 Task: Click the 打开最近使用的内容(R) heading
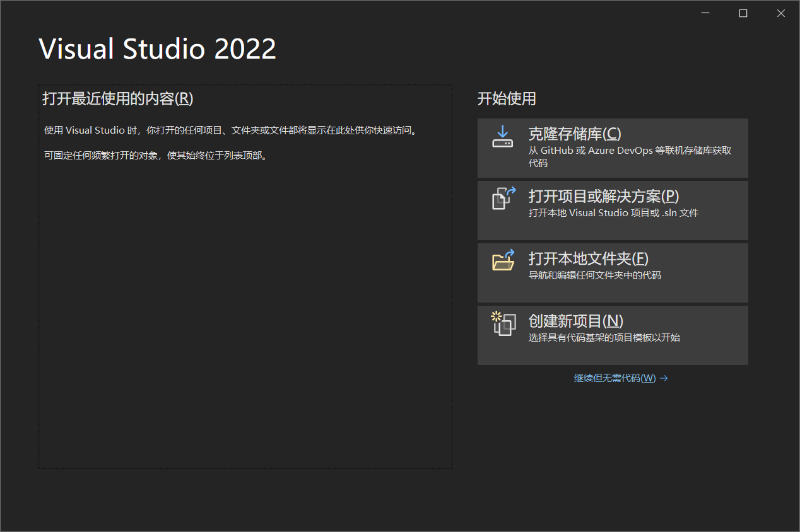coord(118,98)
